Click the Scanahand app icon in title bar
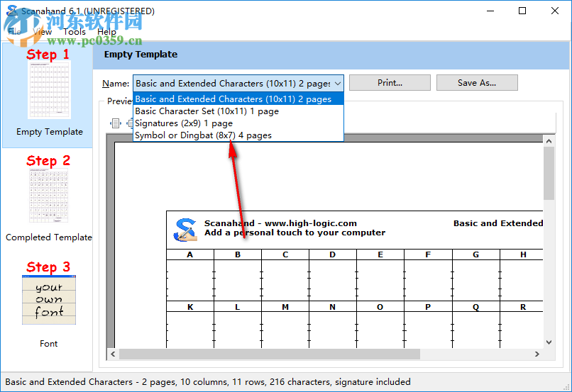 tap(11, 11)
